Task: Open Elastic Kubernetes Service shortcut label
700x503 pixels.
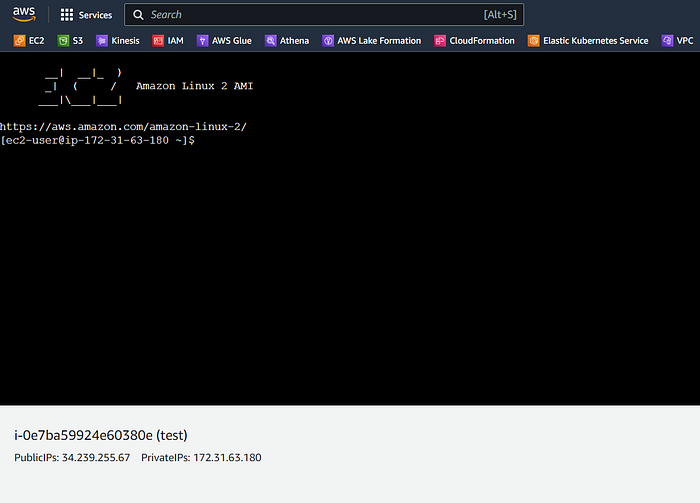Action: point(596,41)
